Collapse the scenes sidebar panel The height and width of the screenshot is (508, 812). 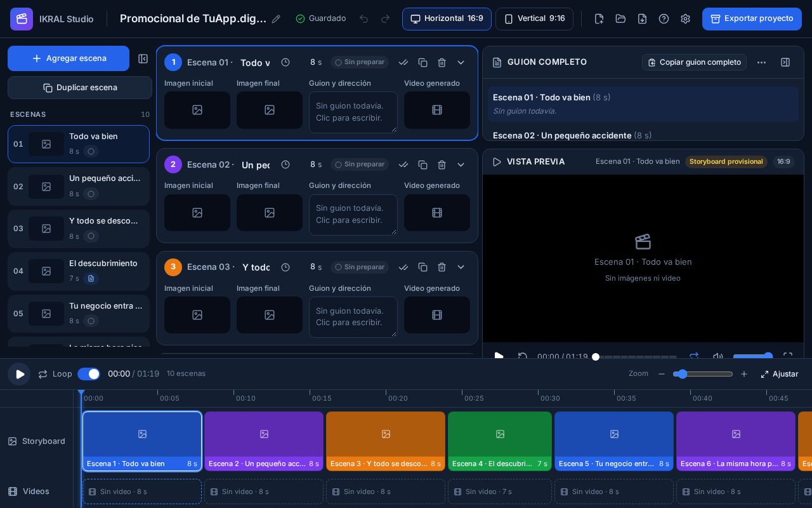coord(143,58)
